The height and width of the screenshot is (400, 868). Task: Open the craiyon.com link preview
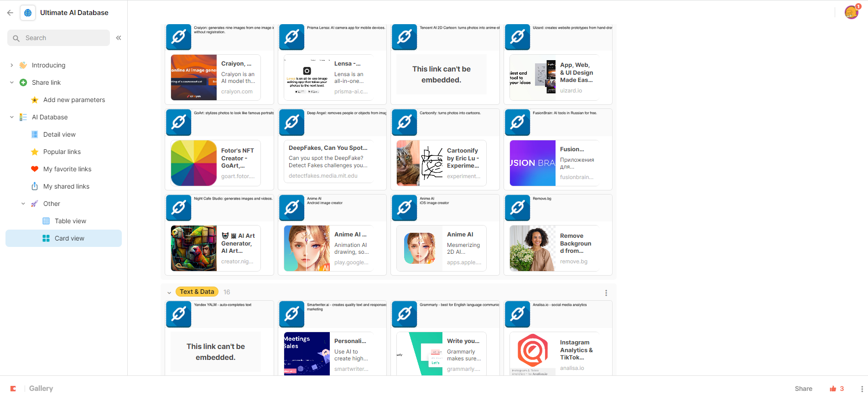click(216, 77)
